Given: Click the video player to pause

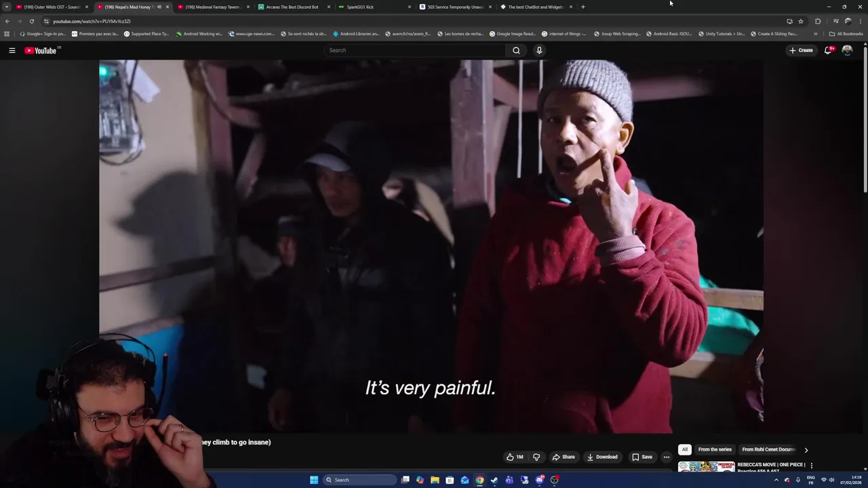Looking at the screenshot, I should (x=431, y=246).
